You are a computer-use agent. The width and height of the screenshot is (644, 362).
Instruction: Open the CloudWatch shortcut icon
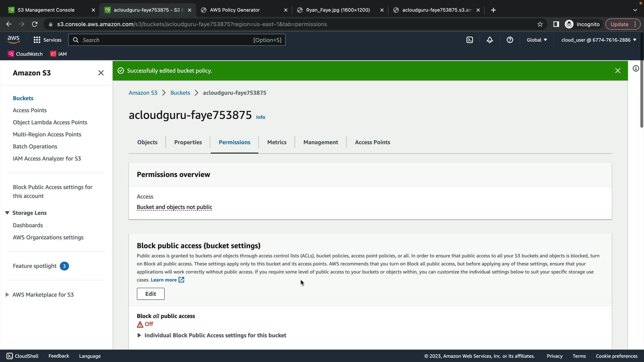[x=11, y=54]
